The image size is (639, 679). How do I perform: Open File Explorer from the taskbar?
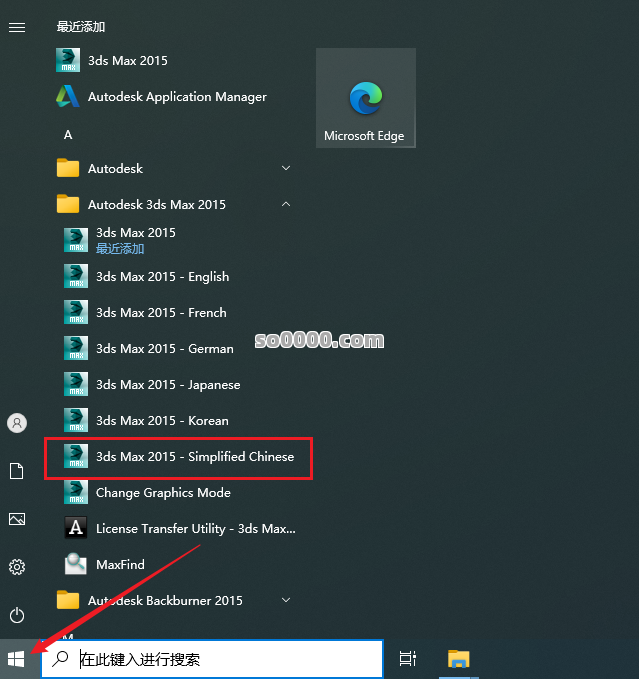click(458, 659)
